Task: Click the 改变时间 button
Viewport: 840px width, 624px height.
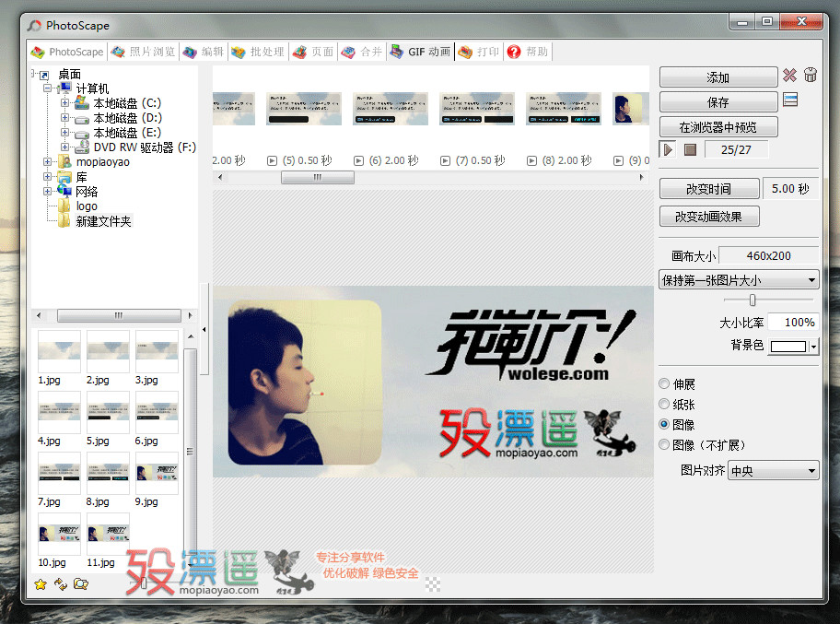Action: [709, 189]
